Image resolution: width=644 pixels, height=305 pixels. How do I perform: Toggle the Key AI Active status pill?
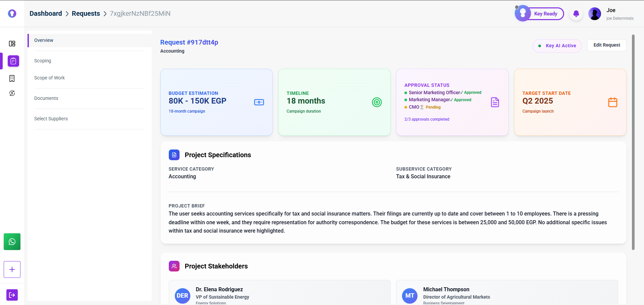click(x=557, y=46)
